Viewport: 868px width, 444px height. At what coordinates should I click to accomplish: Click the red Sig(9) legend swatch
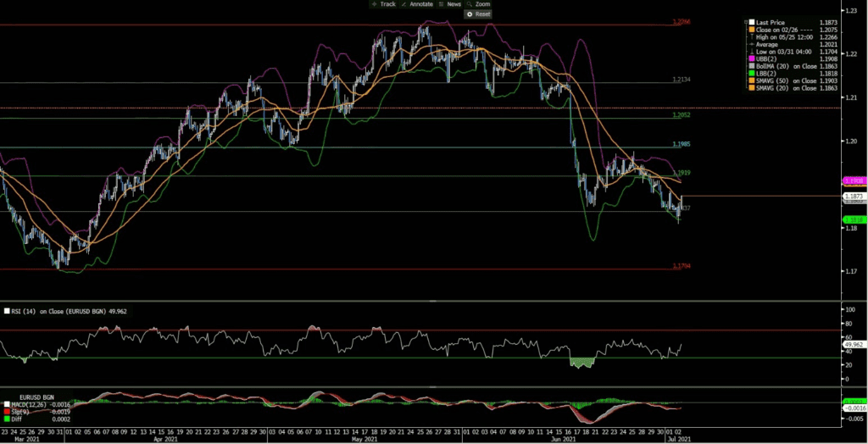(7, 412)
